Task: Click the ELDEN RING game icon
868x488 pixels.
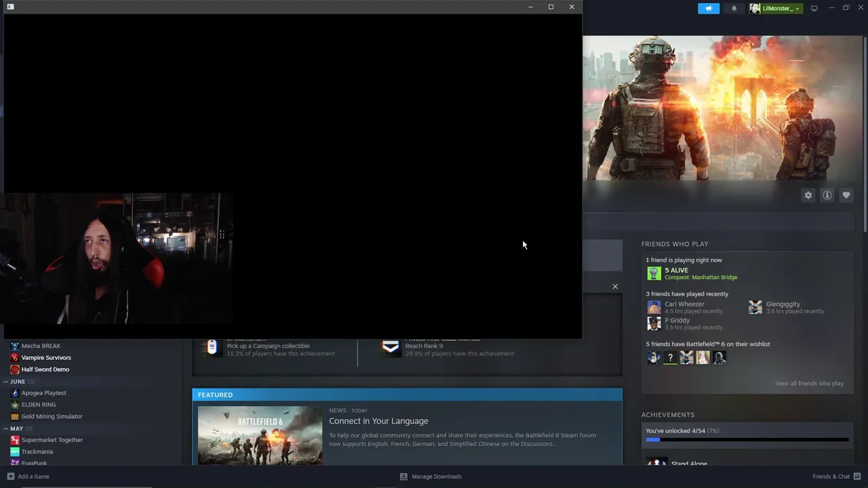Action: pos(15,405)
